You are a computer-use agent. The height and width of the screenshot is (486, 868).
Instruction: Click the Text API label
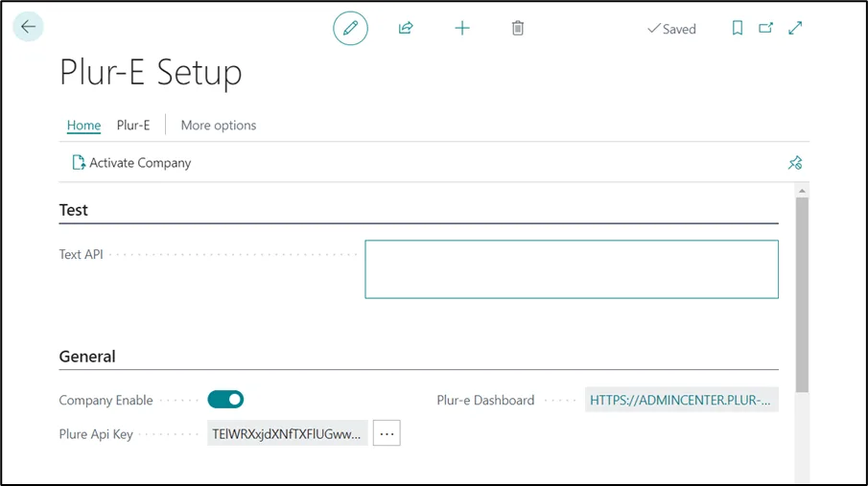pyautogui.click(x=81, y=255)
